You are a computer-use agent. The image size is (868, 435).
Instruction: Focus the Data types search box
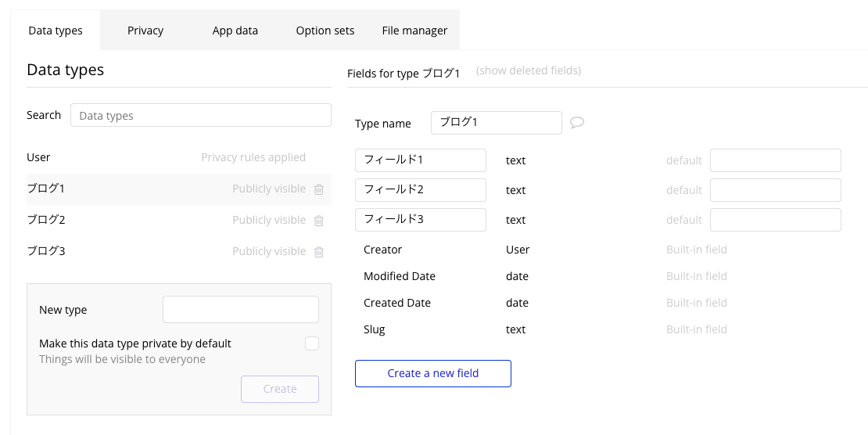(201, 115)
